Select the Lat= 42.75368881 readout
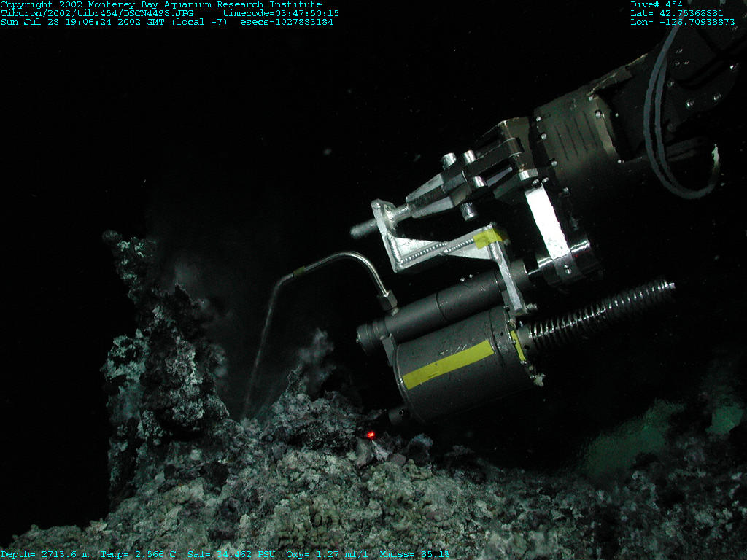747x560 pixels. (677, 13)
